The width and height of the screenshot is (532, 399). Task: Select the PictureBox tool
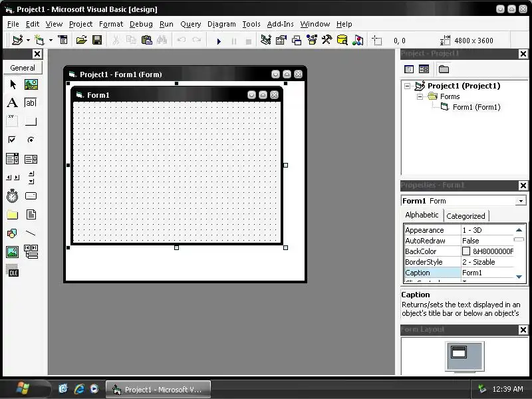[x=31, y=84]
